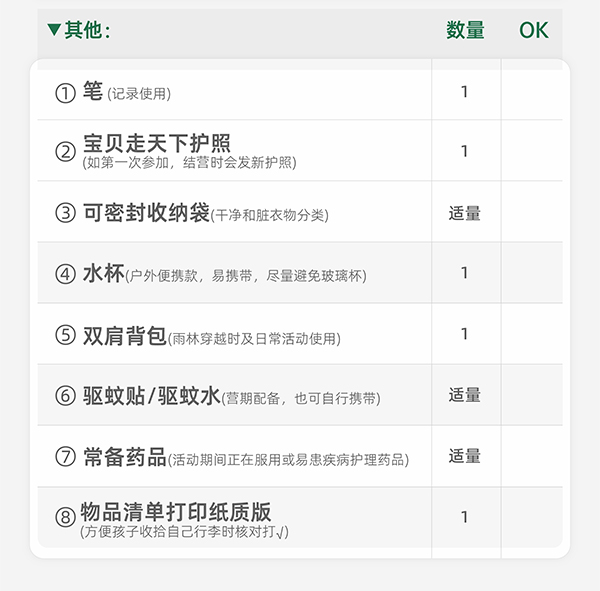Click 适量 quantity for 驱蚊贴/驱蚊水

[465, 395]
